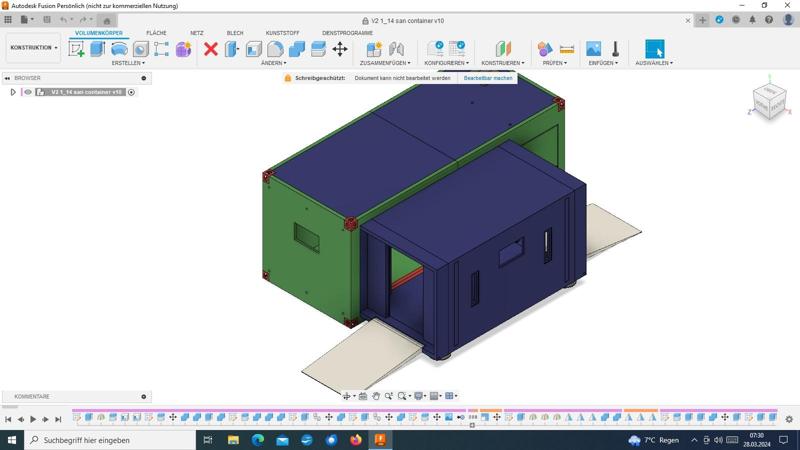Select the Shell tool
Viewport: 800px width, 450px height.
tap(254, 49)
